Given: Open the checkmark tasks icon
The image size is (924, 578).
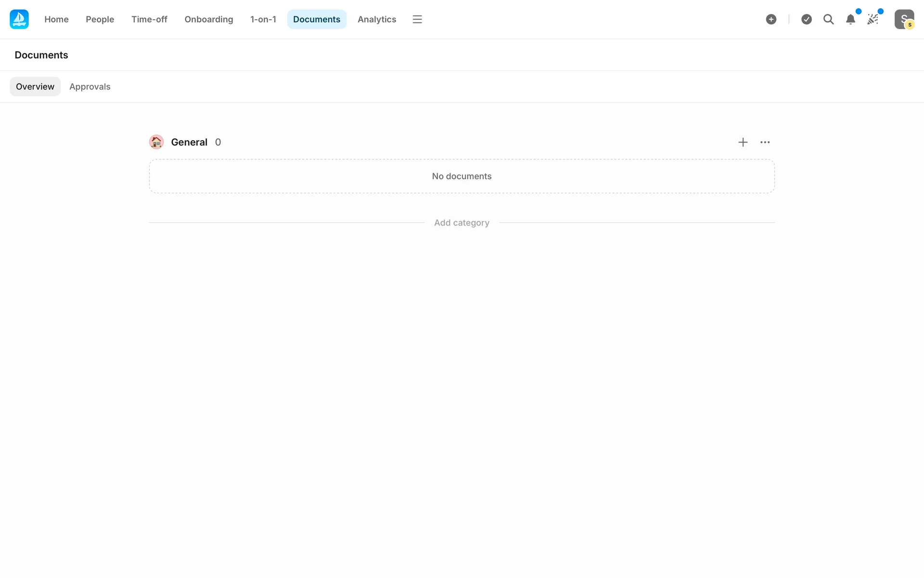Looking at the screenshot, I should [807, 19].
